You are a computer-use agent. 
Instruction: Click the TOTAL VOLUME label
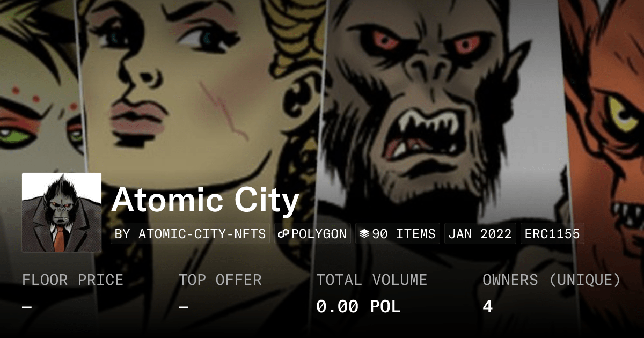pyautogui.click(x=371, y=280)
